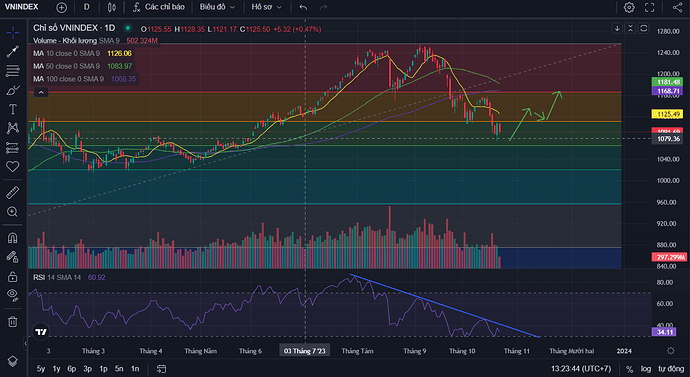Open the Hồ sơ dropdown
The image size is (690, 377).
[x=266, y=7]
